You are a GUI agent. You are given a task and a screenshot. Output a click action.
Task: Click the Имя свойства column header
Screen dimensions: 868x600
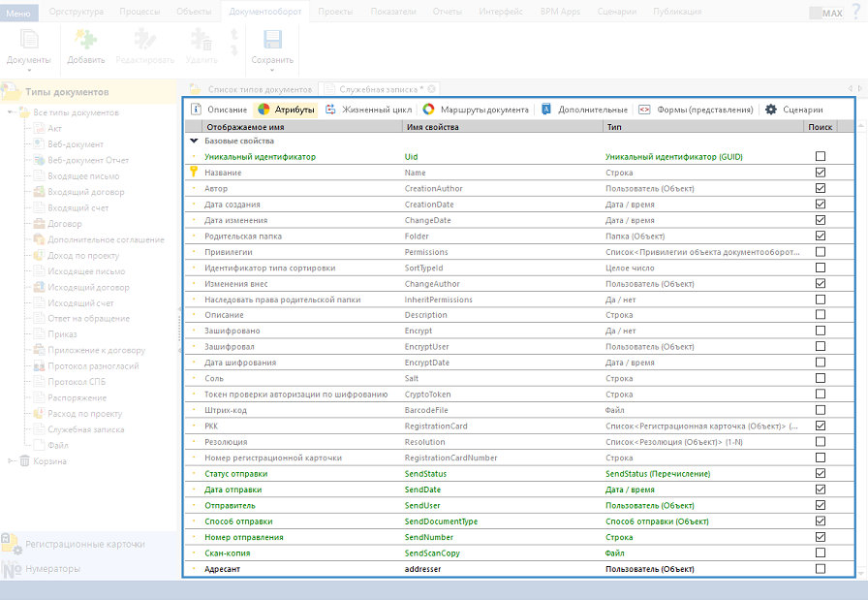pyautogui.click(x=432, y=127)
